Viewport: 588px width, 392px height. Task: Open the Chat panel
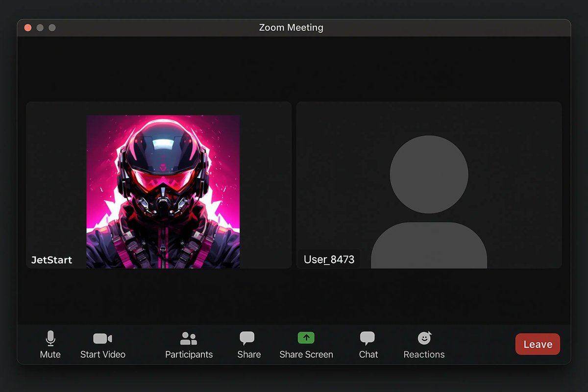[368, 345]
